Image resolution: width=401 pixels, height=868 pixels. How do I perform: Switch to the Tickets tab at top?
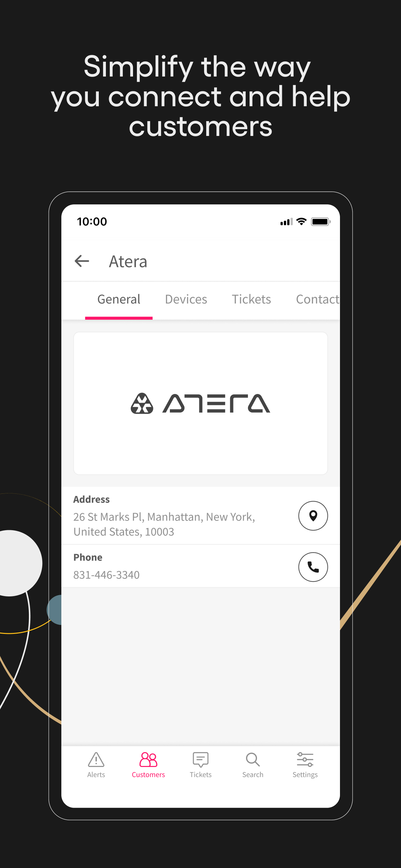[252, 299]
